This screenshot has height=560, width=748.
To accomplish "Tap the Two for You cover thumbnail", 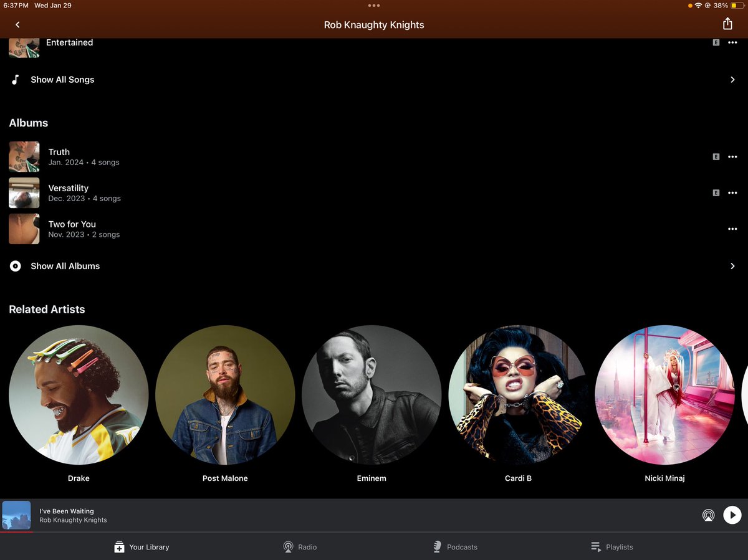I will click(x=24, y=229).
